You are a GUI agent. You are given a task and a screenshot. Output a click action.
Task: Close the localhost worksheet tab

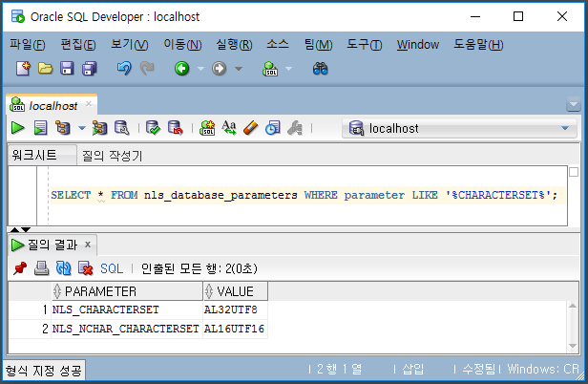89,103
